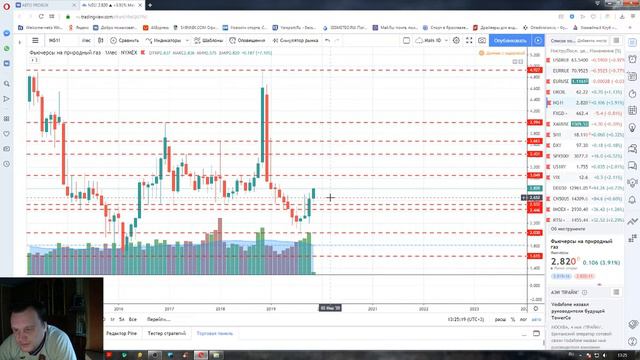
Task: Toggle the расш extended hours option
Action: (x=500, y=319)
